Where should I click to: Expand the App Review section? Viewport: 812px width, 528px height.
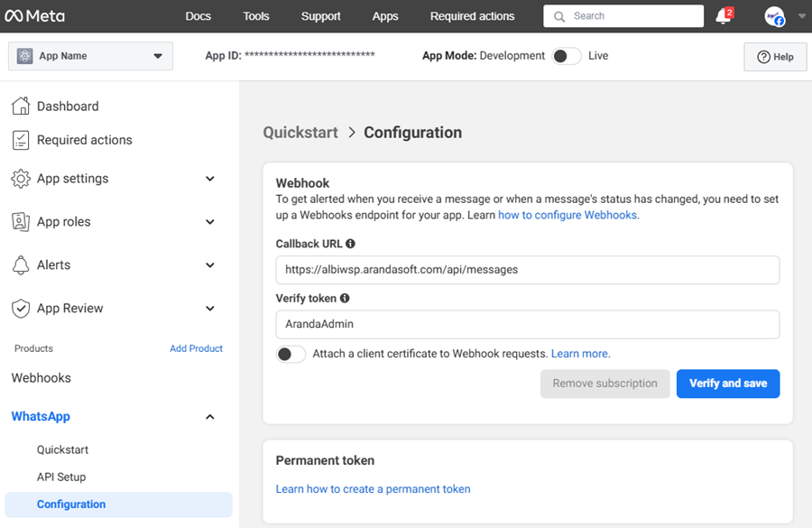(x=209, y=309)
